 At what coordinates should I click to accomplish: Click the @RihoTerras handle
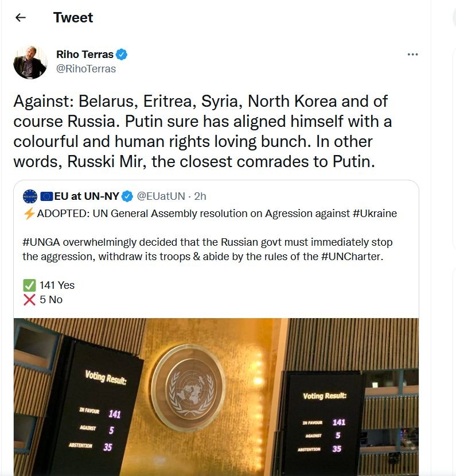point(86,69)
